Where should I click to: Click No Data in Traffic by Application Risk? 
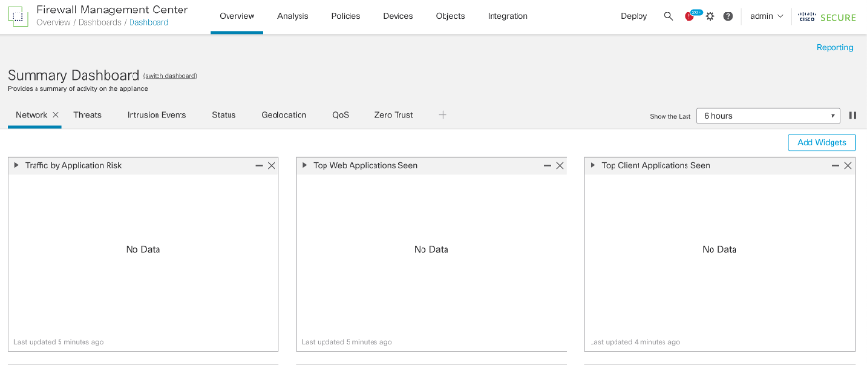pos(143,249)
